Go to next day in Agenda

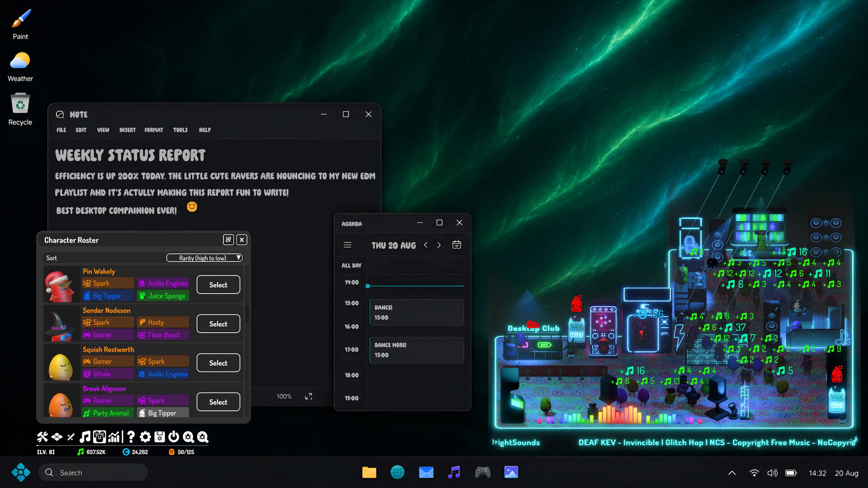click(439, 245)
